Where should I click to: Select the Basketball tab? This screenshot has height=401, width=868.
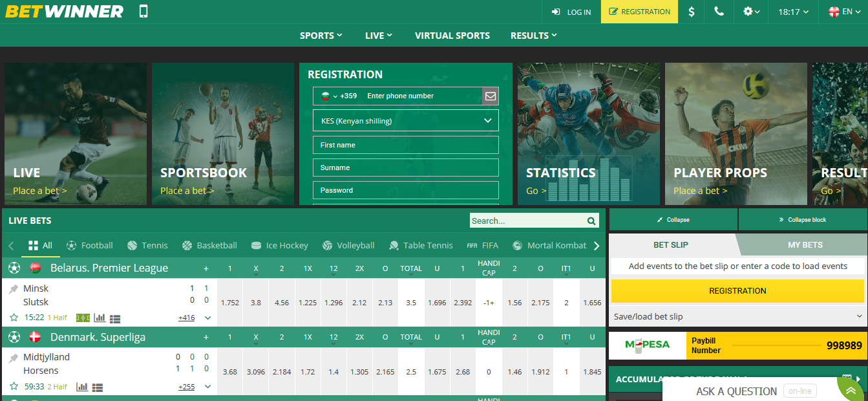pos(209,245)
